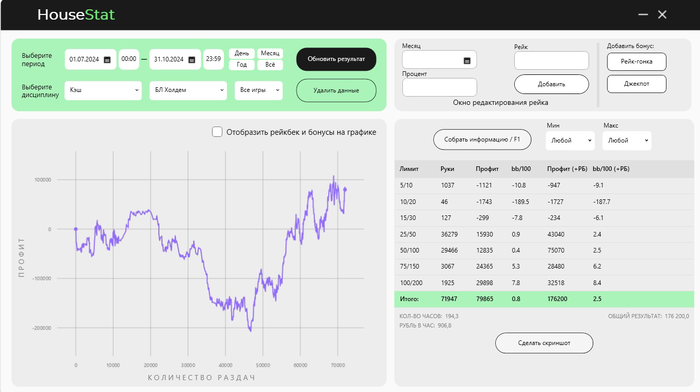
Task: Open the Мин limit dropdown
Action: click(570, 141)
